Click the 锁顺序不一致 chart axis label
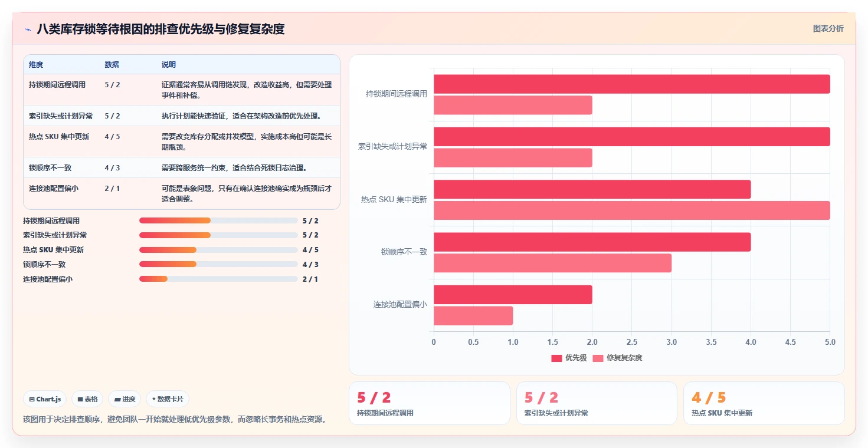The image size is (868, 448). 404,252
